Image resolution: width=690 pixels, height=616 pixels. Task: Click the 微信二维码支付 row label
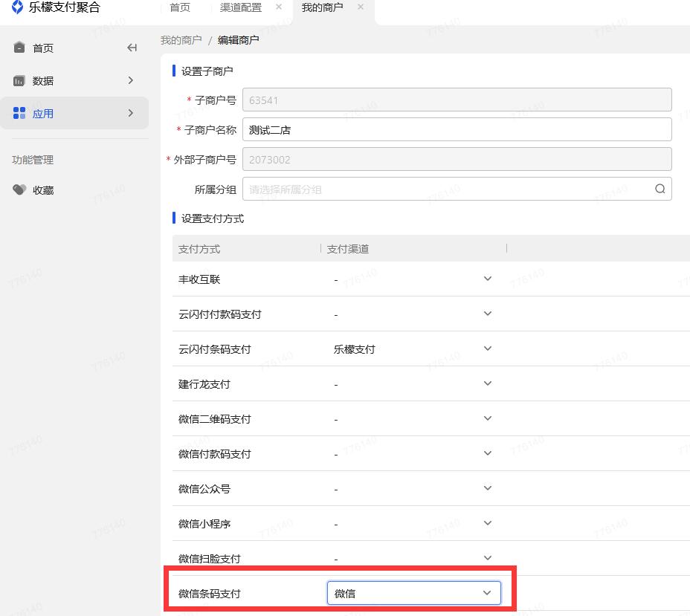click(214, 420)
